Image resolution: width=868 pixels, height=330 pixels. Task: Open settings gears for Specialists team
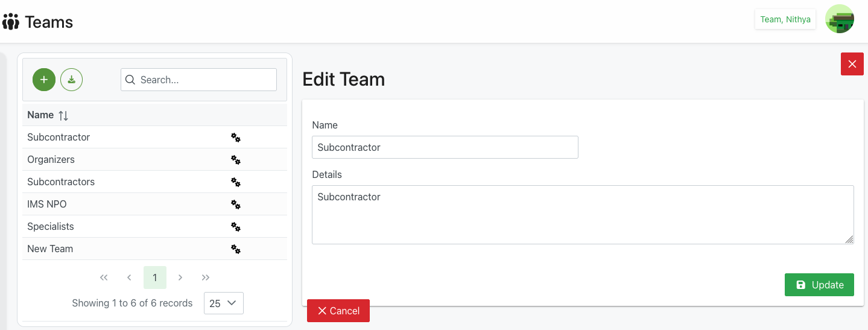236,227
